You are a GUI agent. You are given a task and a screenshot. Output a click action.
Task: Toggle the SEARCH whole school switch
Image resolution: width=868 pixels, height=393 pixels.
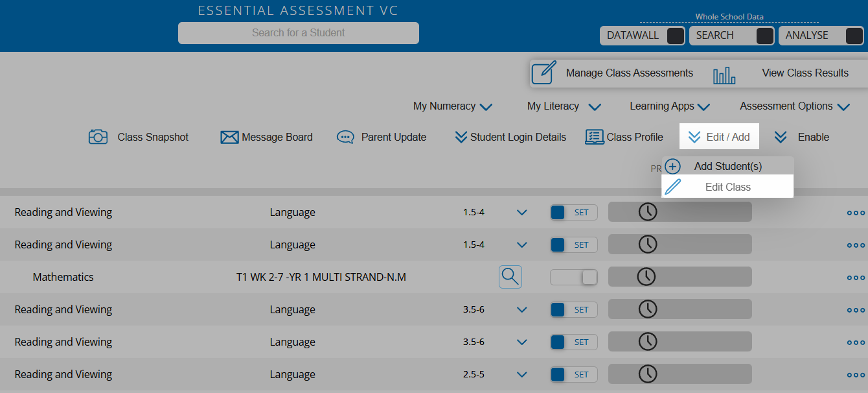(765, 36)
